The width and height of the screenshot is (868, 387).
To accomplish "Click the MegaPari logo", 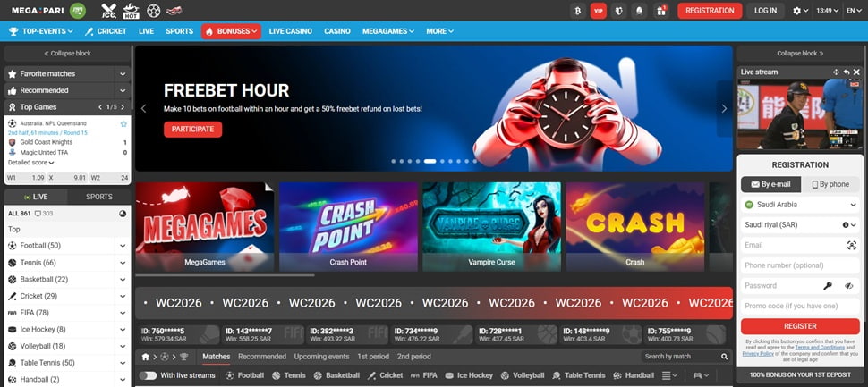I will tap(37, 11).
